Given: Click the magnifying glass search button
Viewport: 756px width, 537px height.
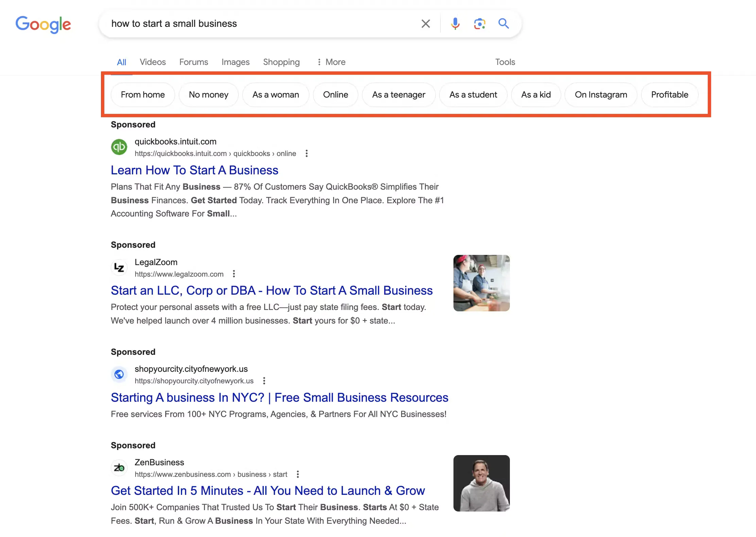Looking at the screenshot, I should point(503,24).
